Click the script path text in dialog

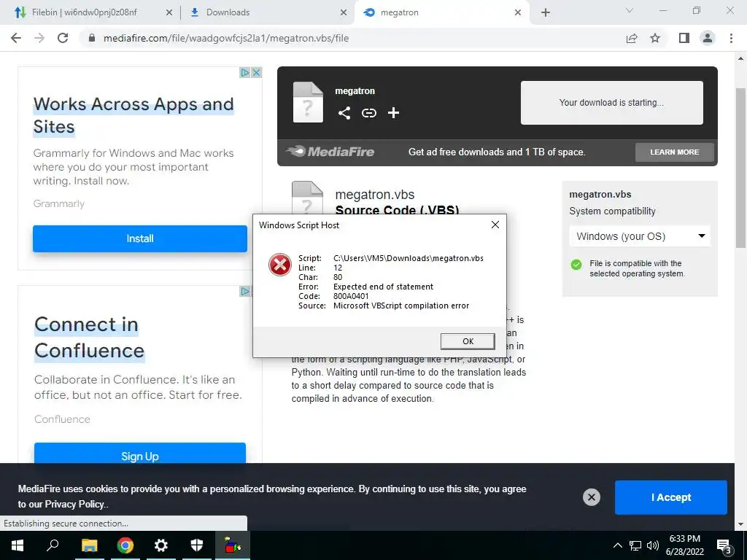tap(409, 258)
